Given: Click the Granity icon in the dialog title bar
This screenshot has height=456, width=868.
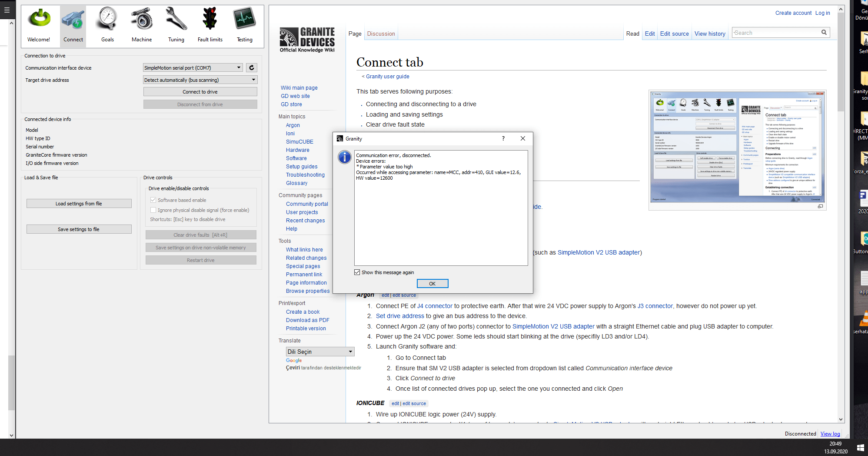Looking at the screenshot, I should [340, 138].
